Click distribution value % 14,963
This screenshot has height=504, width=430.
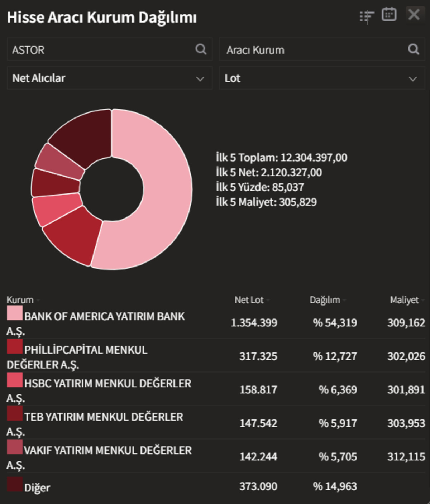(335, 486)
